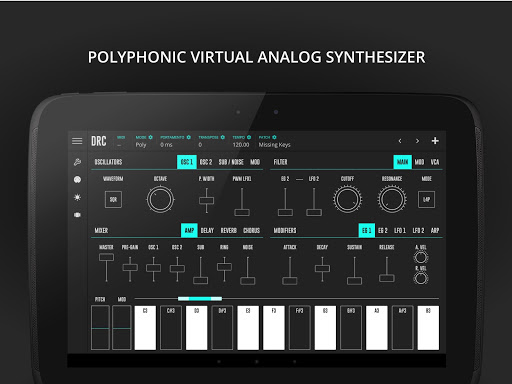Click the sun-shaped icon in left sidebar
The height and width of the screenshot is (384, 512).
click(77, 197)
